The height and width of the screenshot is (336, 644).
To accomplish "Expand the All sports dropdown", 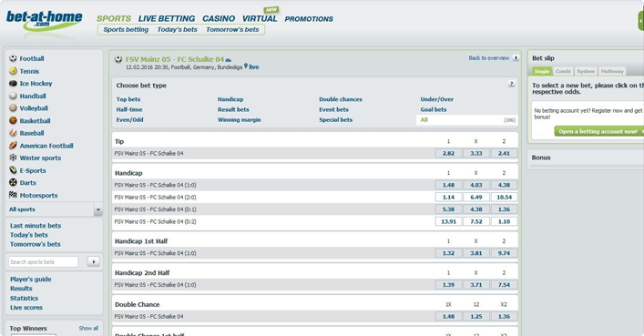I will point(98,209).
